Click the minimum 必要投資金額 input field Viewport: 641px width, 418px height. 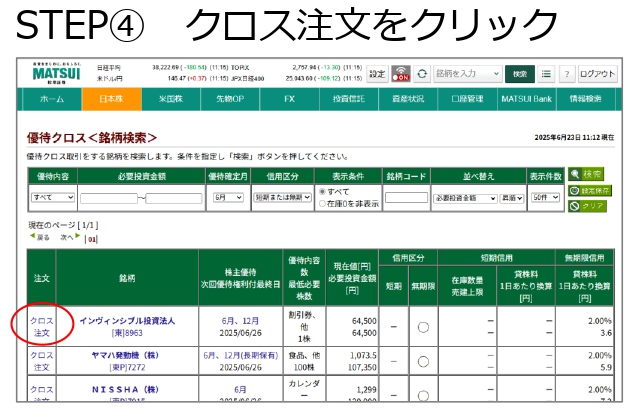point(108,199)
